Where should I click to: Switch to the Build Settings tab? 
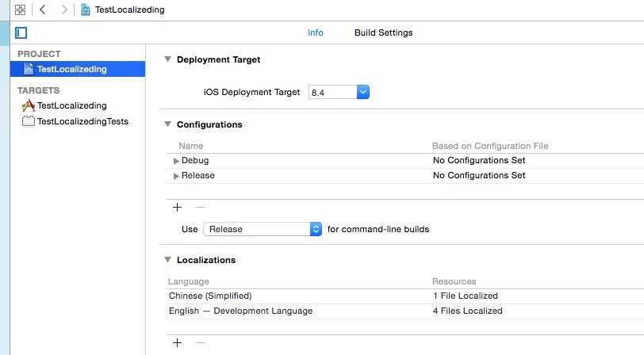384,32
